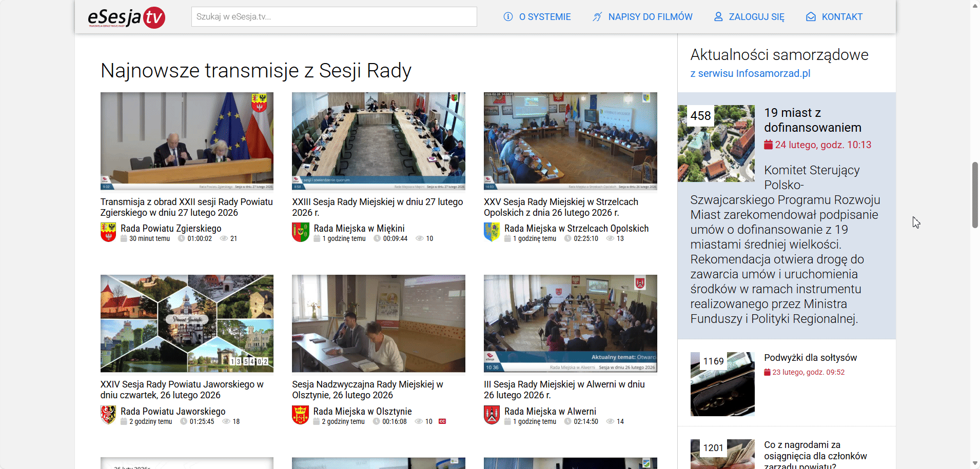980x469 pixels.
Task: Click the Rada Powiatu Jaworskiego crest icon
Action: [108, 415]
